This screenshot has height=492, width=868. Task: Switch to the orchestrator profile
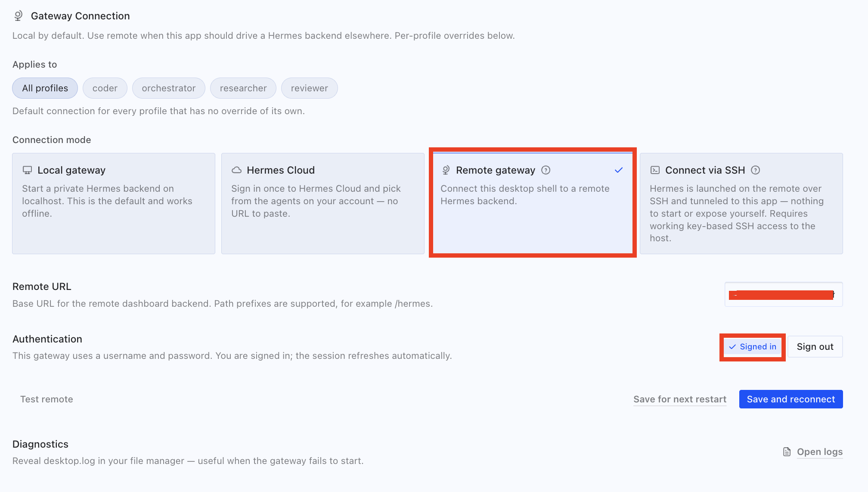(169, 88)
